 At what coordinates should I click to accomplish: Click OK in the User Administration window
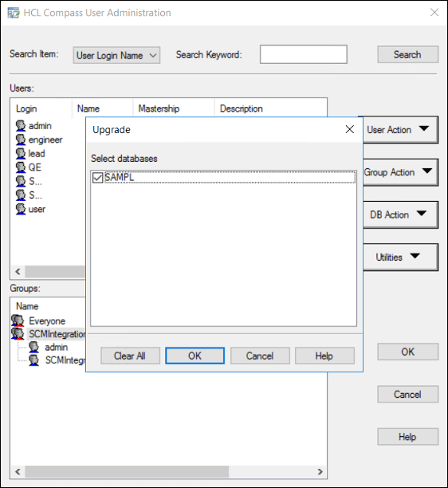click(407, 352)
